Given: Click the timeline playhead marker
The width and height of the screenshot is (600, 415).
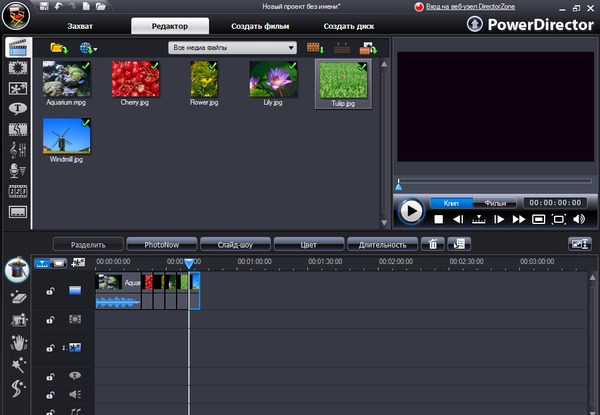Looking at the screenshot, I should (x=189, y=264).
